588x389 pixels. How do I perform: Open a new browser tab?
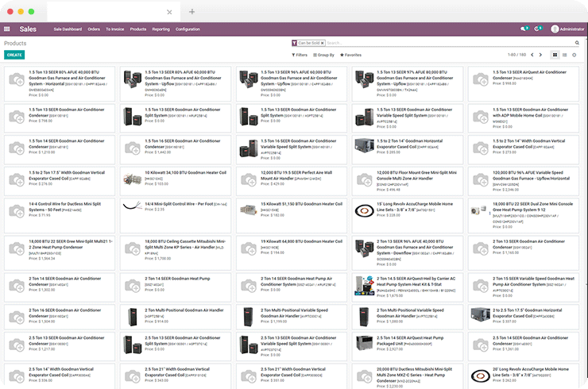pos(191,12)
